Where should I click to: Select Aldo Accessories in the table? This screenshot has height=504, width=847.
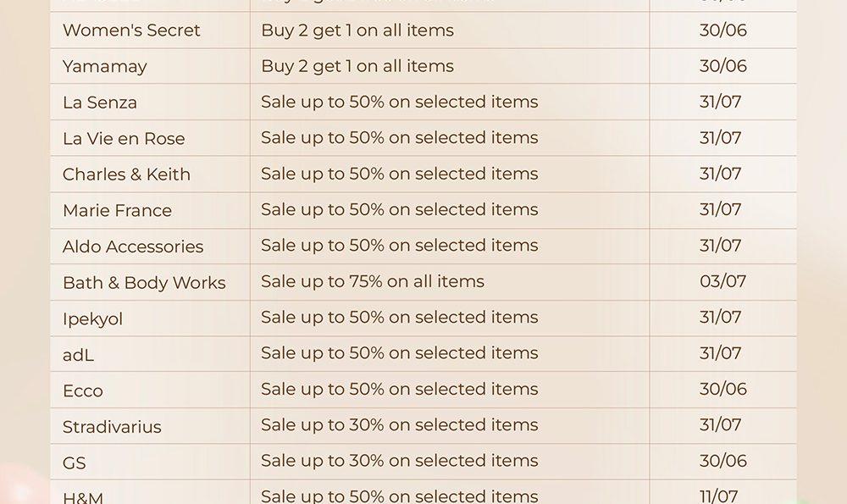tap(133, 246)
